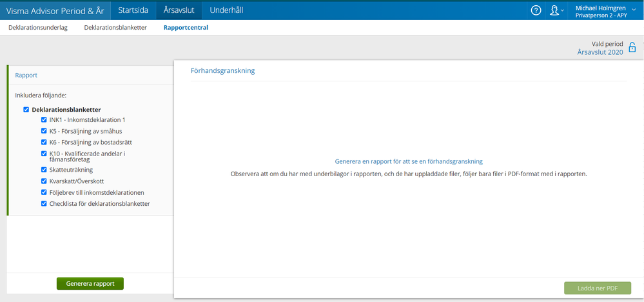Open the Underhåll menu tab

point(228,10)
